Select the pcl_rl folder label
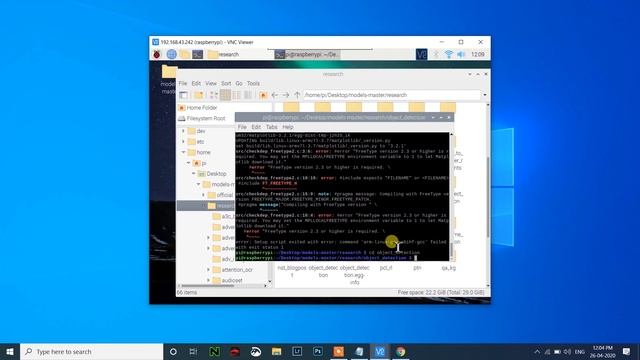Image resolution: width=640 pixels, height=360 pixels. tap(386, 268)
